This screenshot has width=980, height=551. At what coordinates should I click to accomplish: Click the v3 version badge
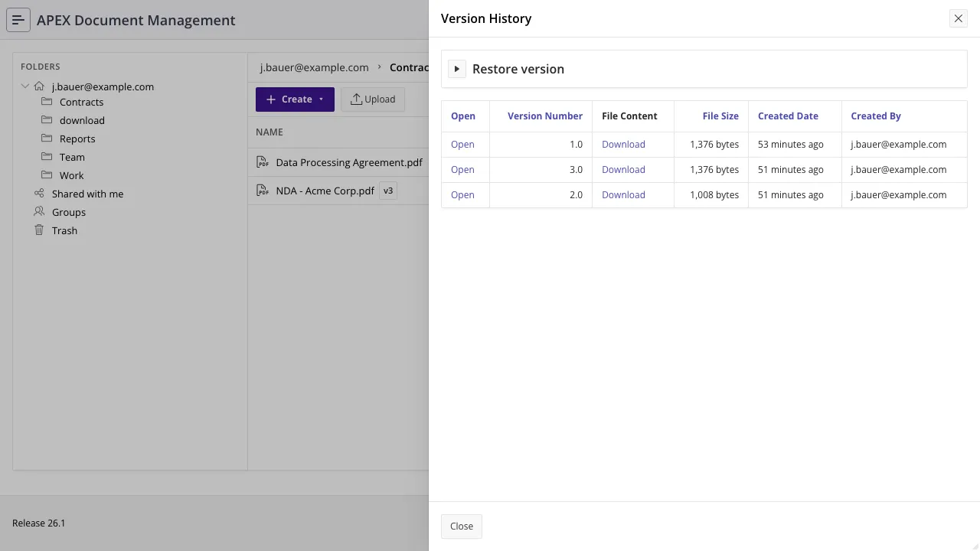(x=388, y=191)
